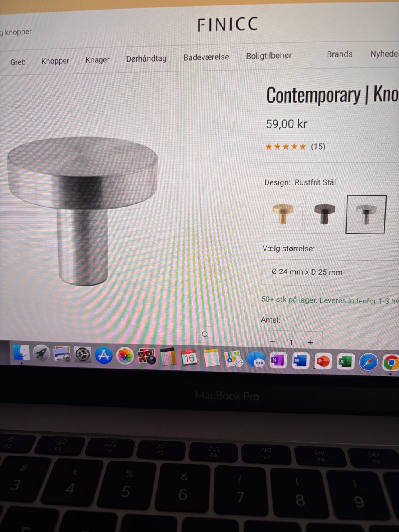Open Photos app from the dock
399x532 pixels.
point(125,356)
